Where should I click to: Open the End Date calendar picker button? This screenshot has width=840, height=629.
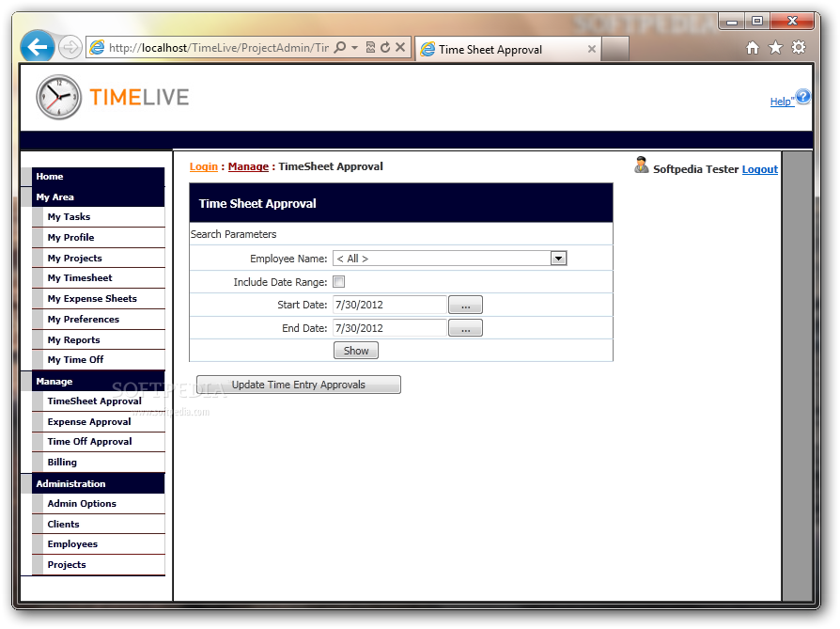point(465,327)
